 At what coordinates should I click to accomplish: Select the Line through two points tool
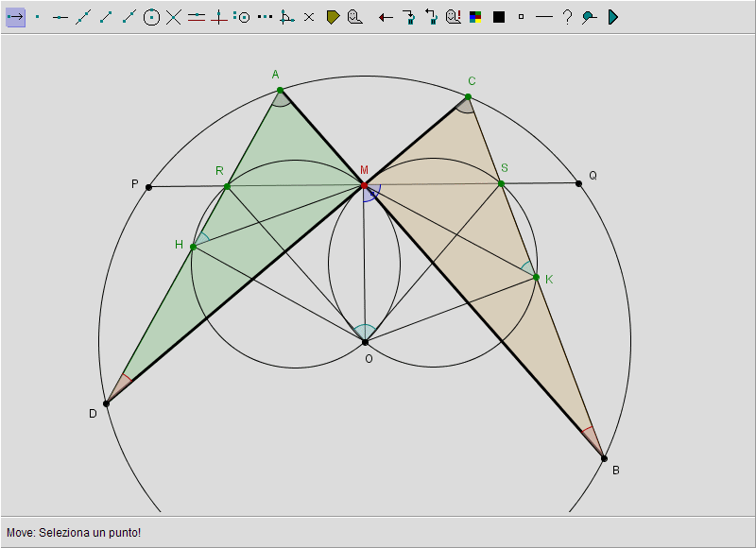click(83, 17)
